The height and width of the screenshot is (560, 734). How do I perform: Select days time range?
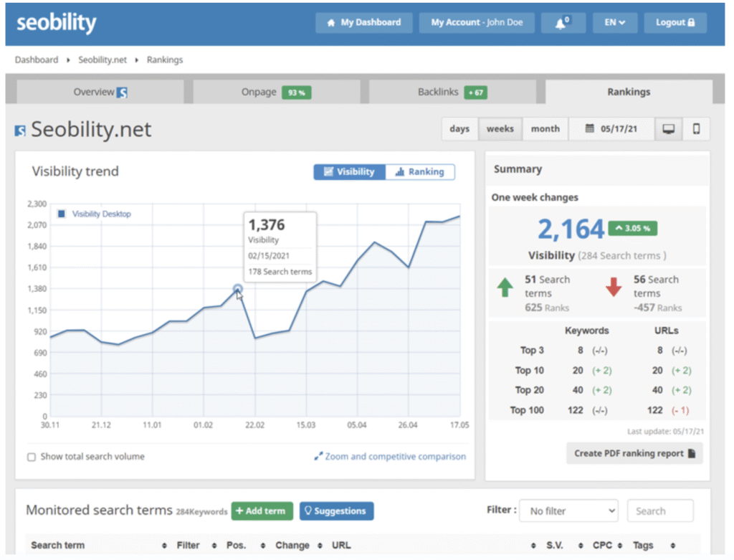tap(459, 129)
